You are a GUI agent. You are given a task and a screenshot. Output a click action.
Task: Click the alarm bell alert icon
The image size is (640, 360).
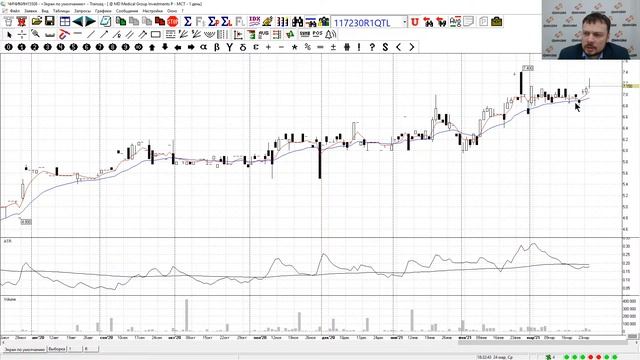point(331,35)
